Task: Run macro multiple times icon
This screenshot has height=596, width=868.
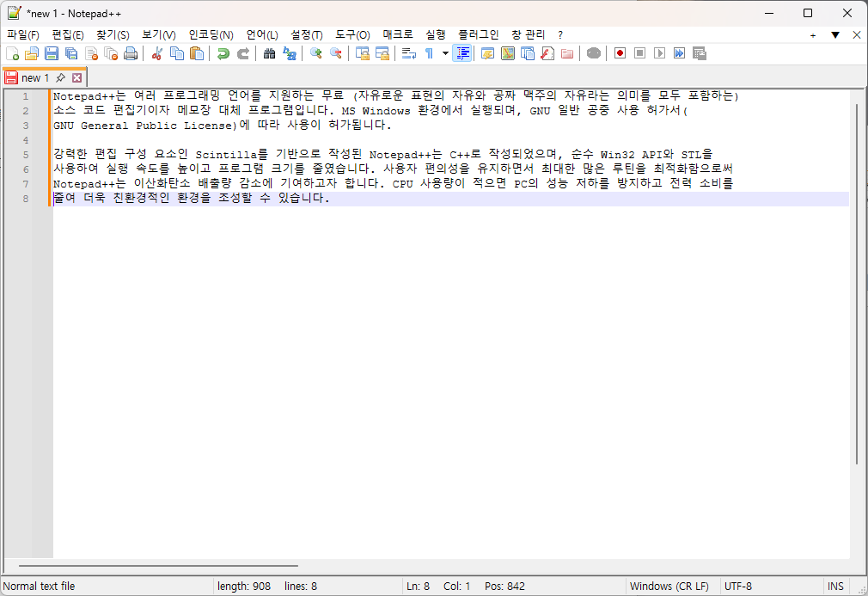Action: point(679,53)
